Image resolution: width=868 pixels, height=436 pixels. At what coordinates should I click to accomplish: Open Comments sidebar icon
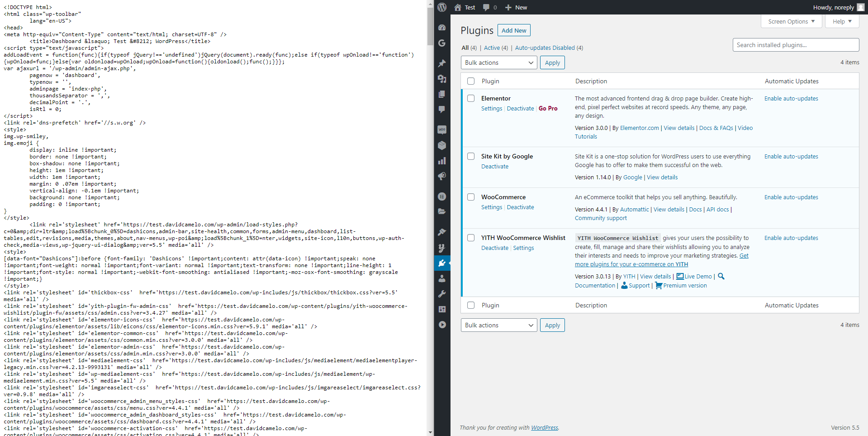pyautogui.click(x=442, y=110)
